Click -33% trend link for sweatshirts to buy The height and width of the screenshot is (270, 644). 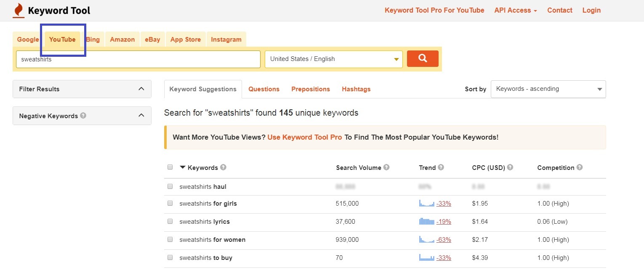click(444, 257)
